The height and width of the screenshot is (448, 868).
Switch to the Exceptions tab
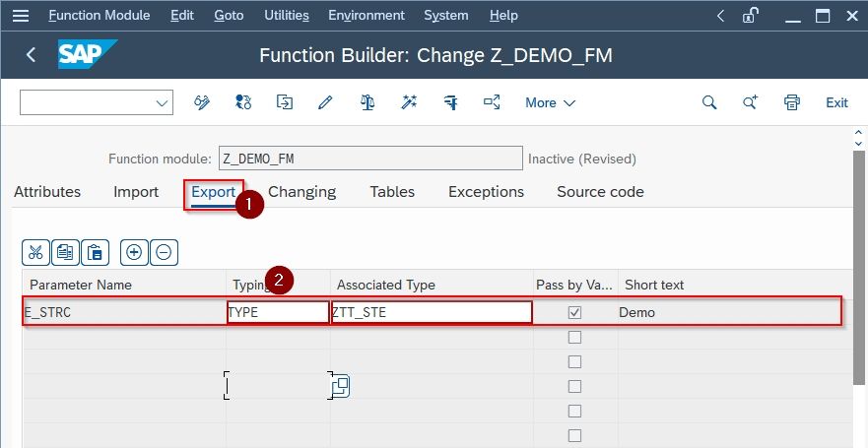486,192
